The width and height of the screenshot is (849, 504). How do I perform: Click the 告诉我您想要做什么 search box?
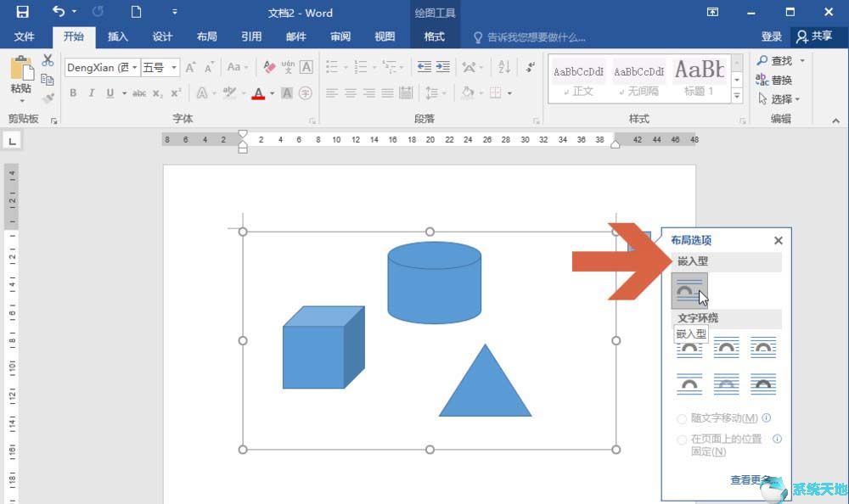click(x=530, y=37)
